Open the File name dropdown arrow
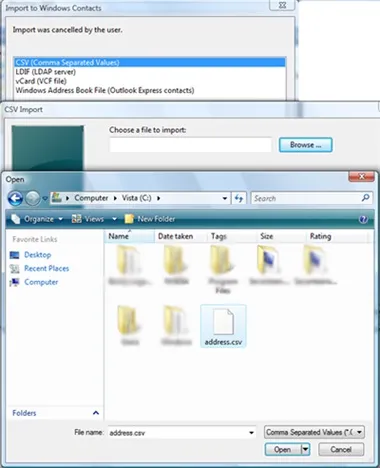 (x=252, y=433)
